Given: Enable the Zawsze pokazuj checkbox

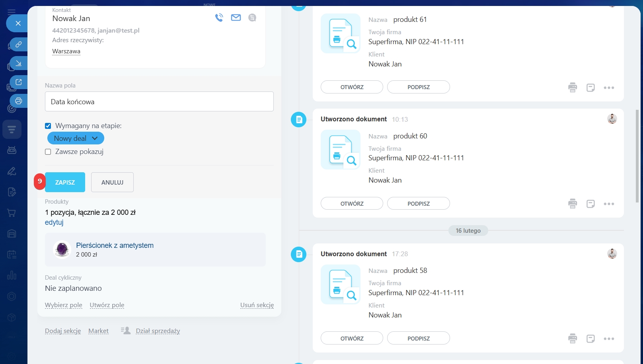Looking at the screenshot, I should click(x=48, y=152).
